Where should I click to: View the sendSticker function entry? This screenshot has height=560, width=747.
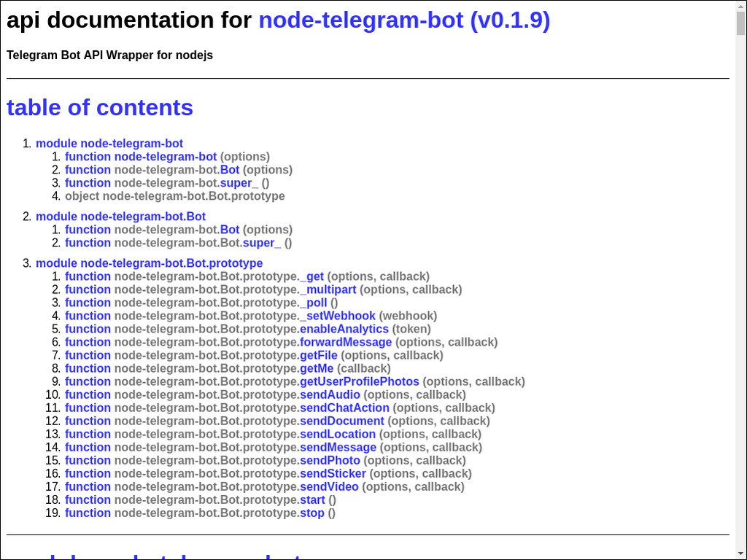point(268,474)
